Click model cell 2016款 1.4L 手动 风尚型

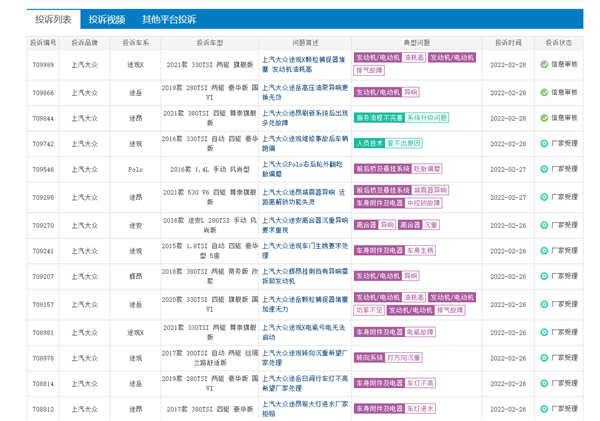pos(210,169)
